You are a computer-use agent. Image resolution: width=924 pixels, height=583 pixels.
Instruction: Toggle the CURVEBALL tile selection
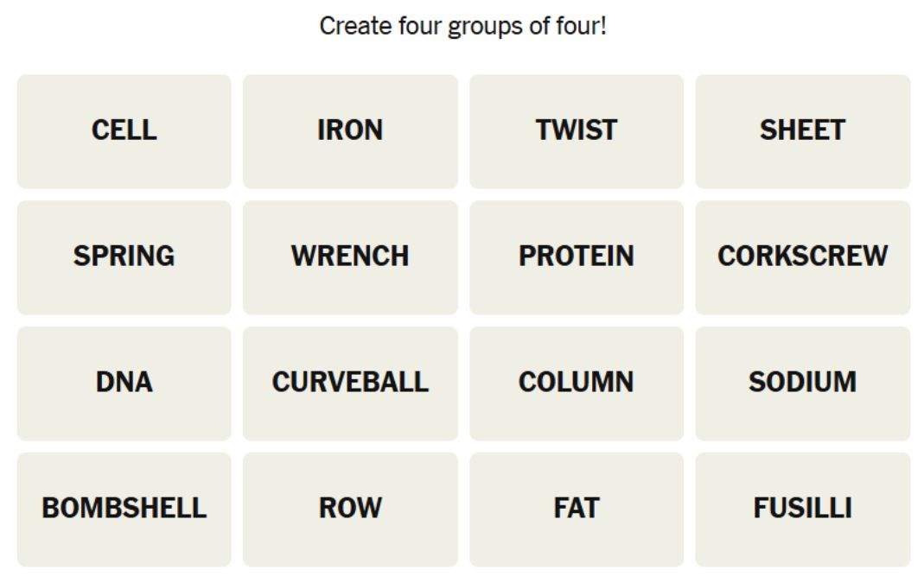point(350,383)
